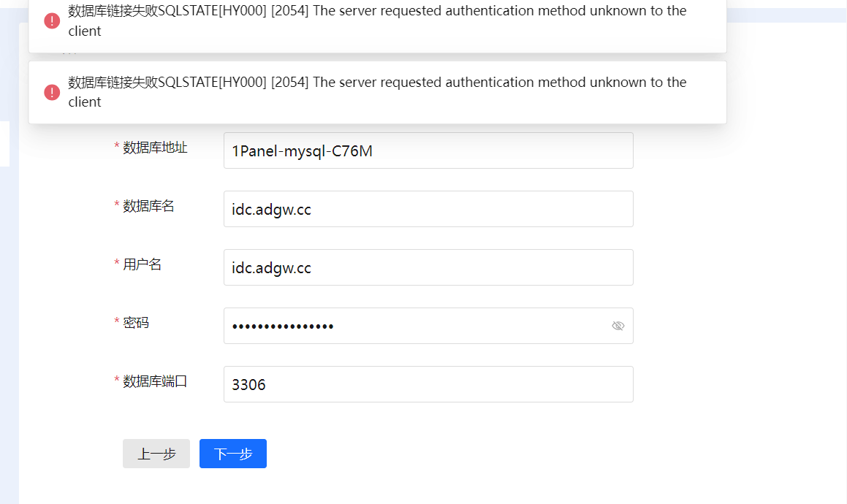Viewport: 847px width, 504px height.
Task: Click the red error icon in the topmost notification
Action: 52,21
